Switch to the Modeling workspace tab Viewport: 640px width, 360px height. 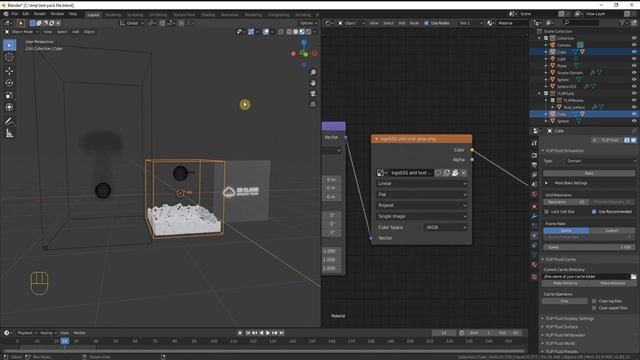point(113,15)
